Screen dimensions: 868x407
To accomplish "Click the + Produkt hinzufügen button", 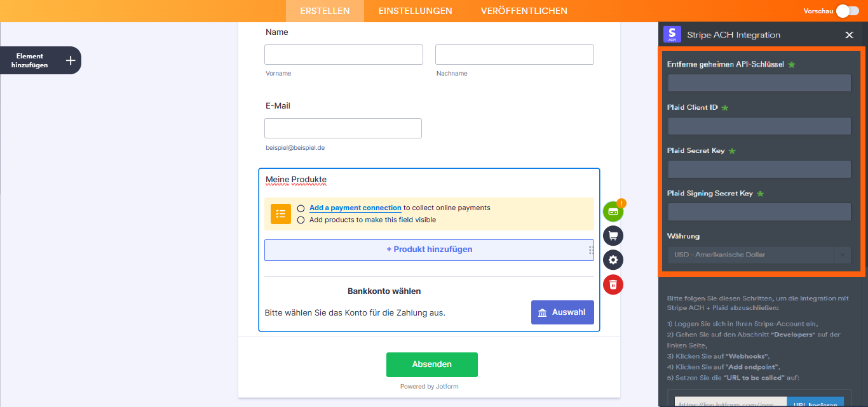I will click(x=429, y=250).
